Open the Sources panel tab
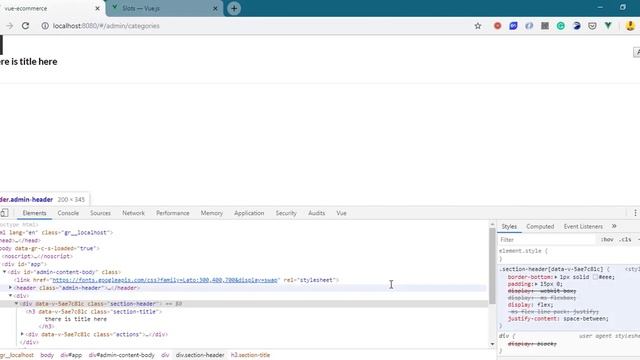This screenshot has height=360, width=640. pyautogui.click(x=100, y=213)
